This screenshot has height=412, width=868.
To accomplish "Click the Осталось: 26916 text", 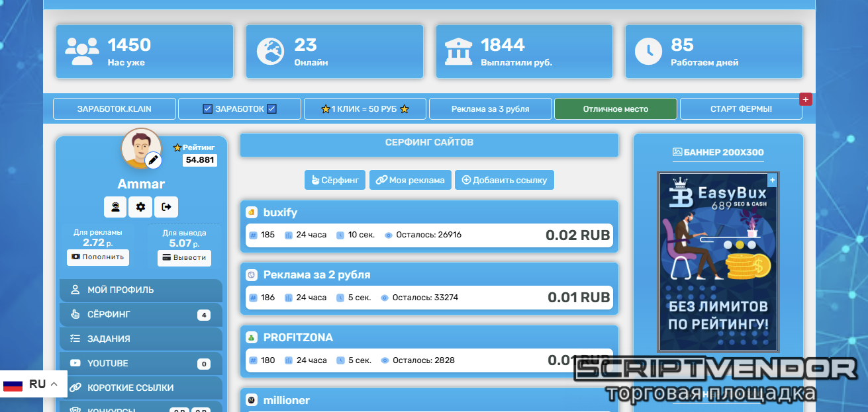I will pyautogui.click(x=429, y=235).
